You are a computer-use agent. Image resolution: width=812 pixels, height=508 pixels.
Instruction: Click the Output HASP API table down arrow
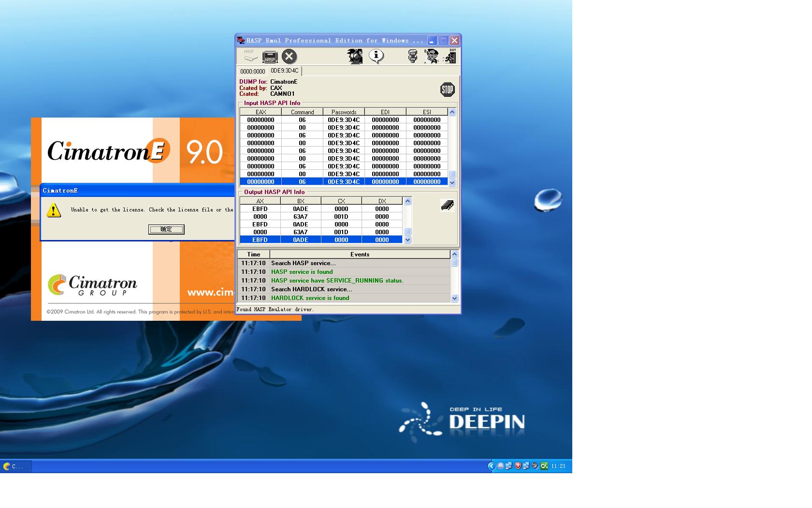click(x=407, y=239)
